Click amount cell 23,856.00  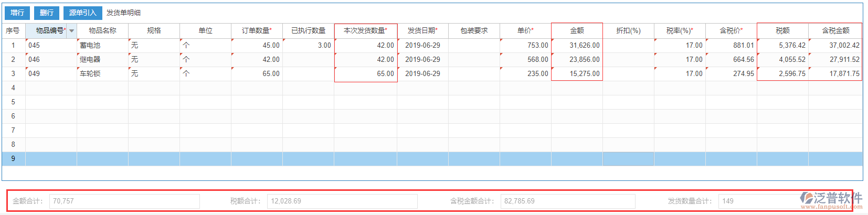(577, 60)
